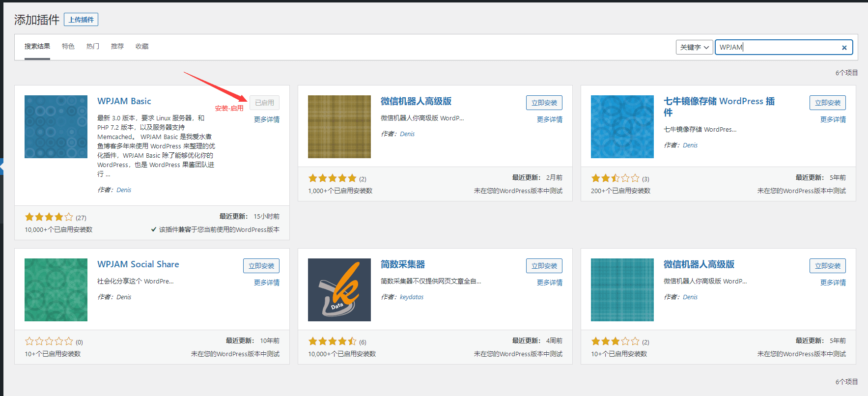The height and width of the screenshot is (396, 868).
Task: Clear the search with the X icon
Action: (844, 48)
